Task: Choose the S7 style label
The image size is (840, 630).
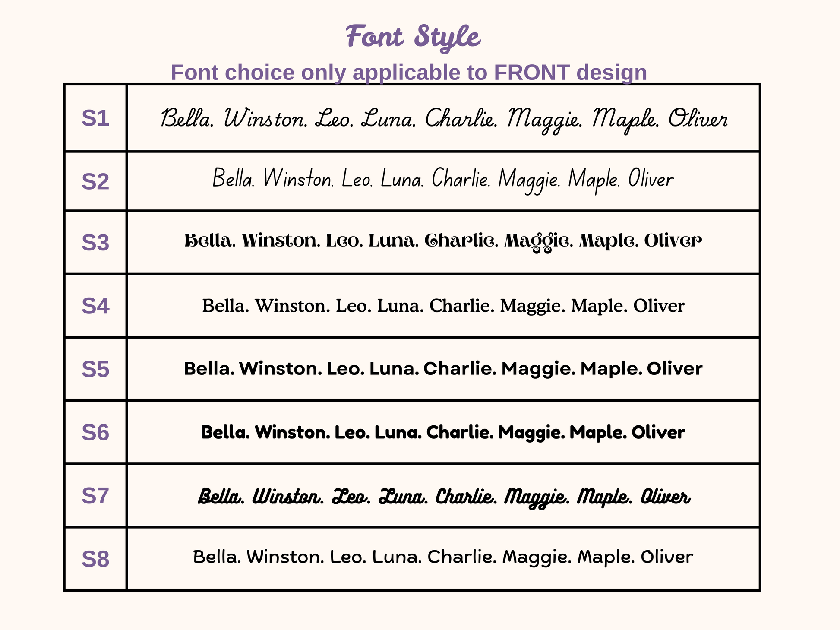Action: pyautogui.click(x=95, y=496)
